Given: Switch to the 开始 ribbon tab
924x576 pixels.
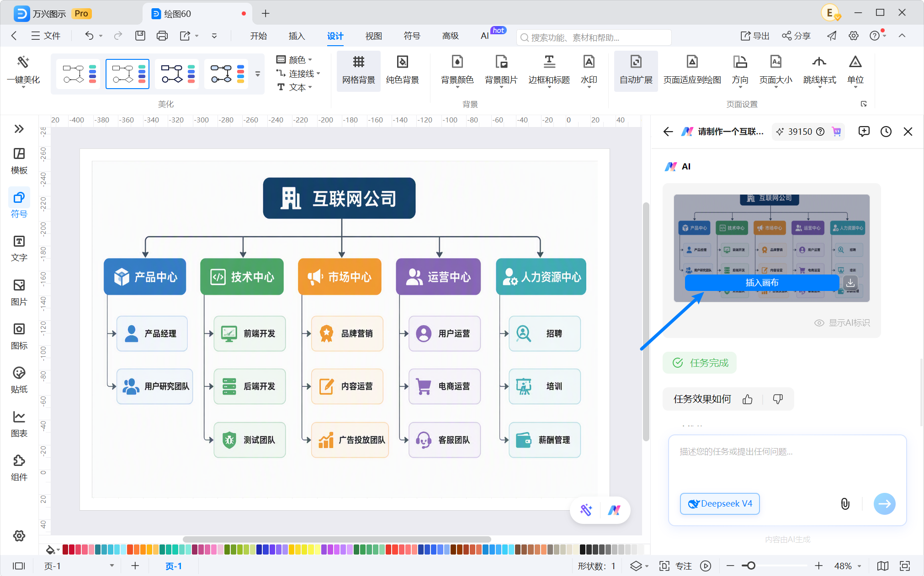Looking at the screenshot, I should [x=258, y=36].
